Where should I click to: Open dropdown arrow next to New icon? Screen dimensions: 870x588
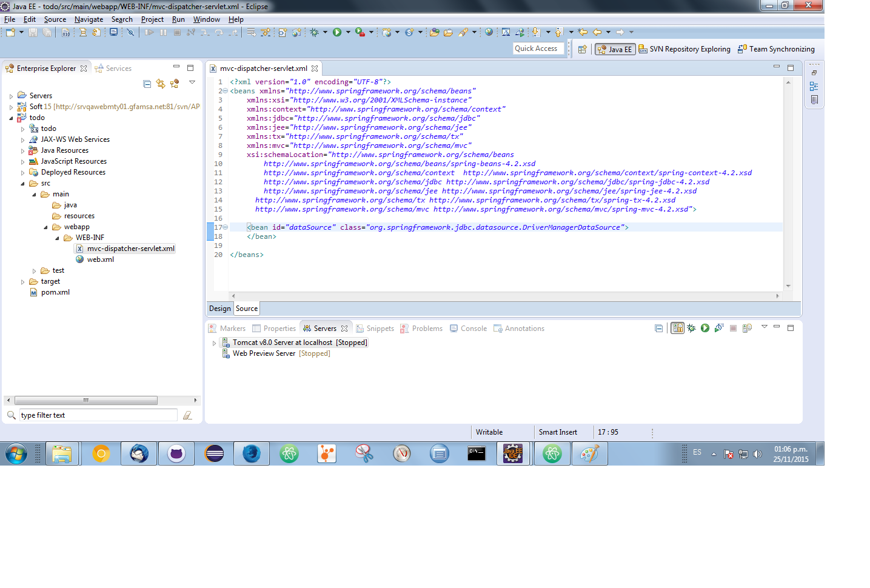click(x=21, y=32)
